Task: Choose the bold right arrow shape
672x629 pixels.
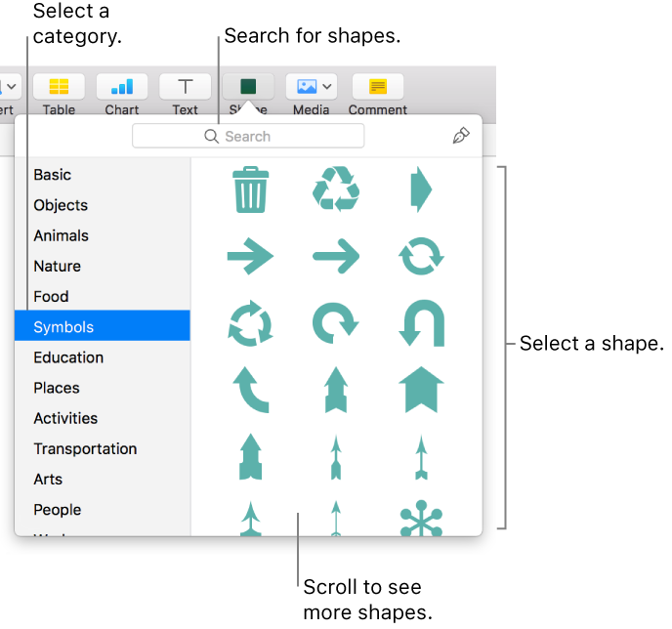Action: 250,256
